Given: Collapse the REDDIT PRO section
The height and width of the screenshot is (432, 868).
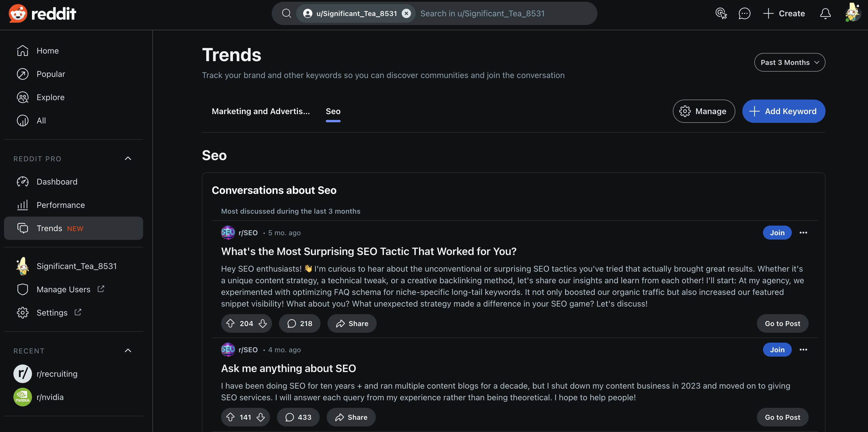Looking at the screenshot, I should 127,158.
